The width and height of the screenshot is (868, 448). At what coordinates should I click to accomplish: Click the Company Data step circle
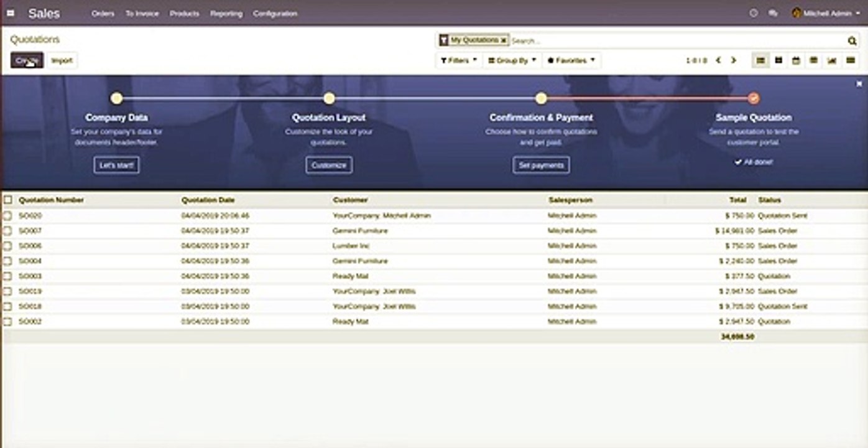point(116,98)
